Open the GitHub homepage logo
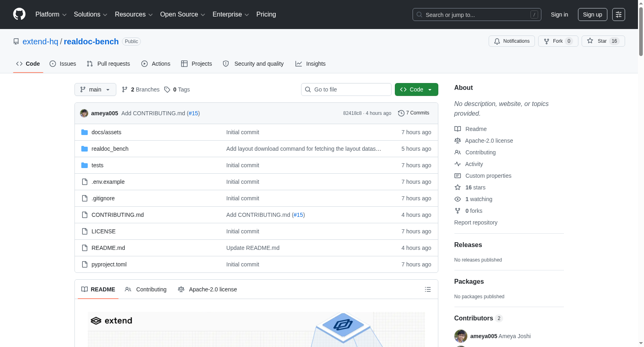 pos(19,15)
